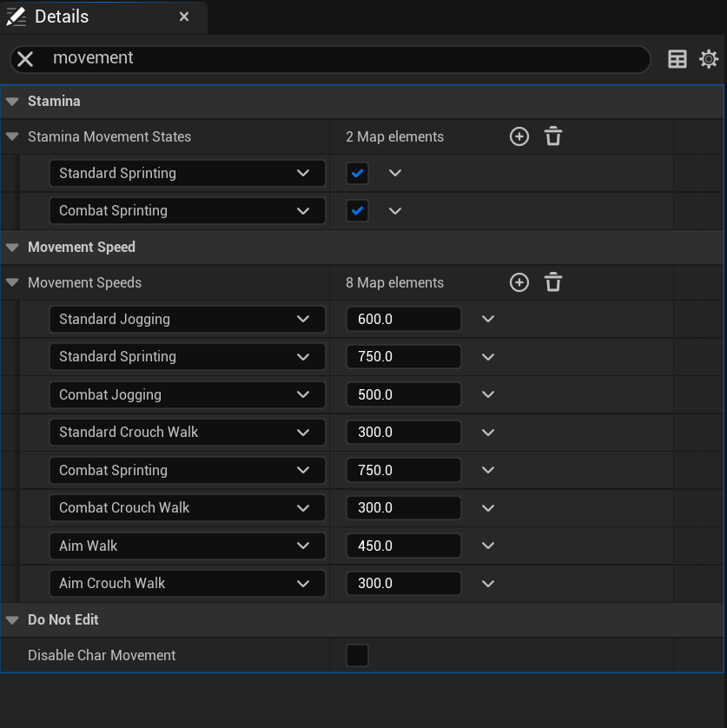Open options arrow for Aim Crouch Walk row
Image resolution: width=727 pixels, height=728 pixels.
click(x=488, y=583)
